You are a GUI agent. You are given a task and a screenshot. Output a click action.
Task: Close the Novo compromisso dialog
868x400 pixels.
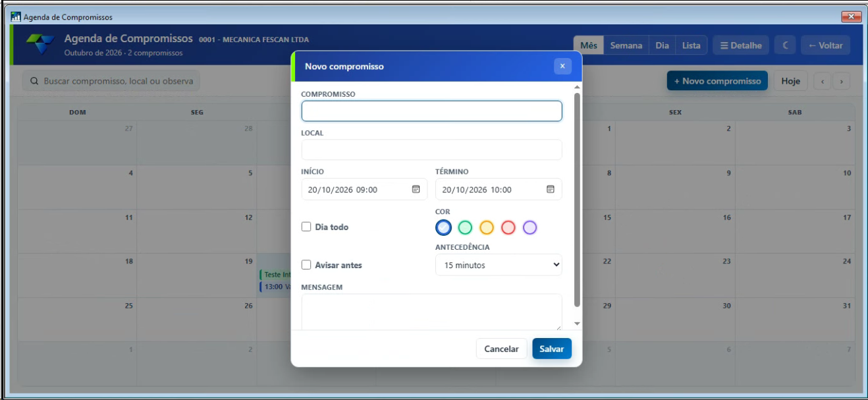tap(562, 66)
